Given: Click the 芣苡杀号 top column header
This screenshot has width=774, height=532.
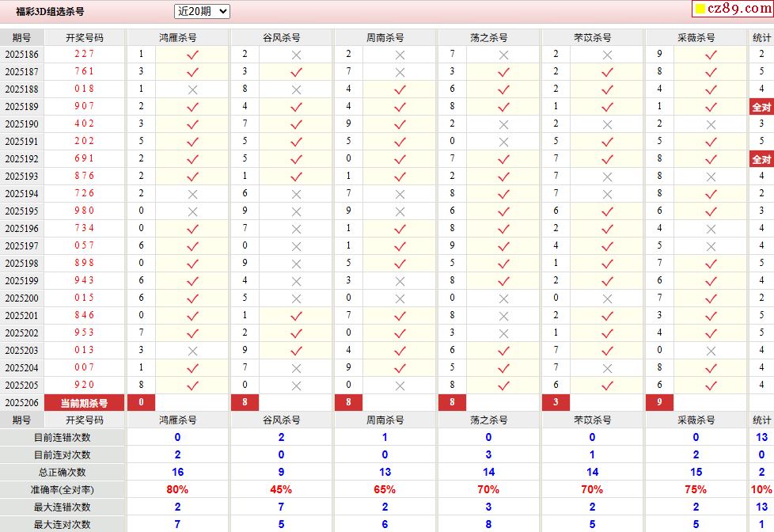Looking at the screenshot, I should pos(592,37).
